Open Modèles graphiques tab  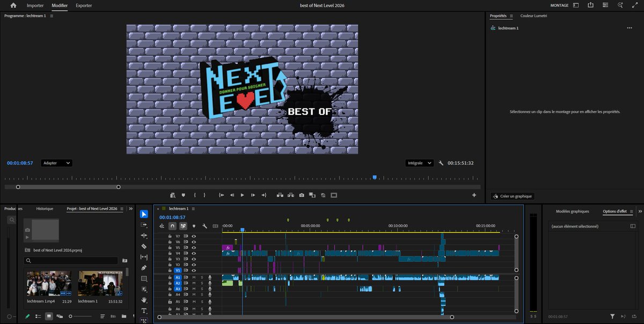(x=572, y=211)
